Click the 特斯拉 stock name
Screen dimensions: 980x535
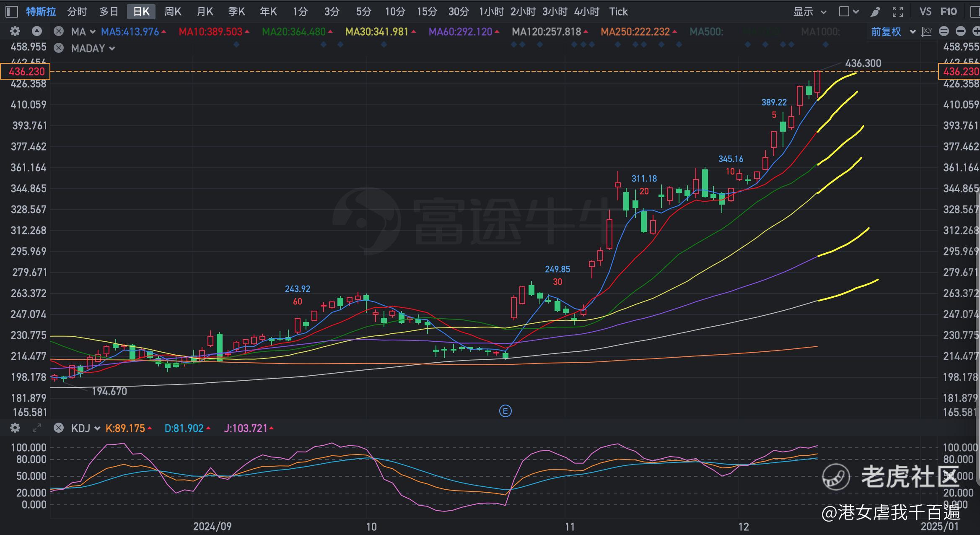tap(41, 12)
